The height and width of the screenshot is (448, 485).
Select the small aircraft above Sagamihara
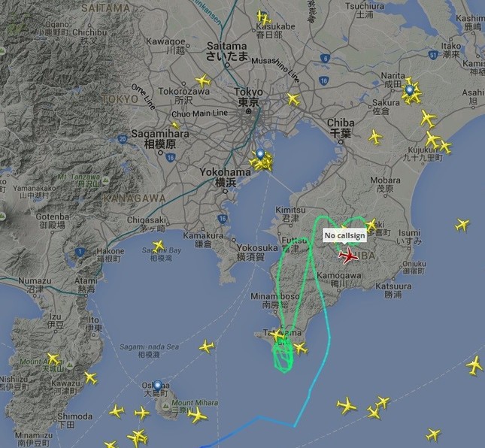tap(175, 126)
